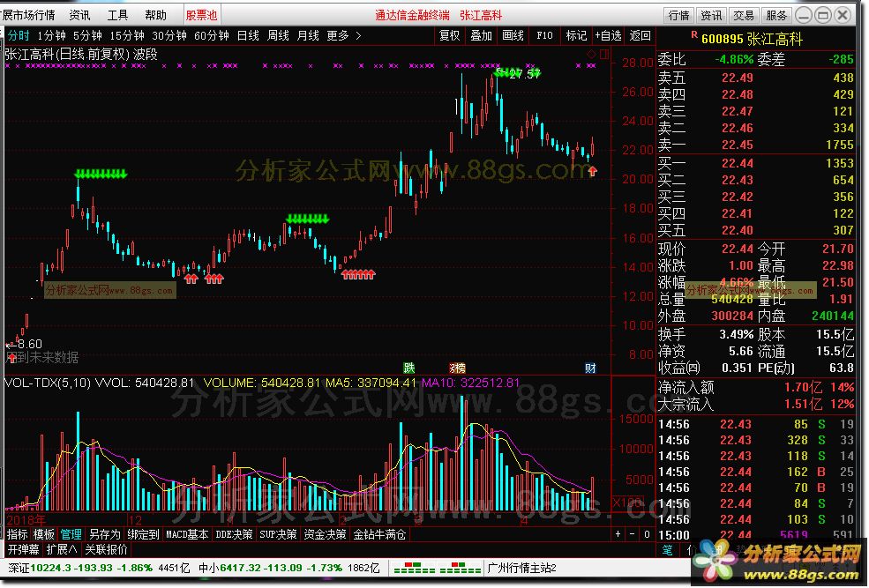
Task: Click the 关联报价 button
Action: [x=106, y=549]
